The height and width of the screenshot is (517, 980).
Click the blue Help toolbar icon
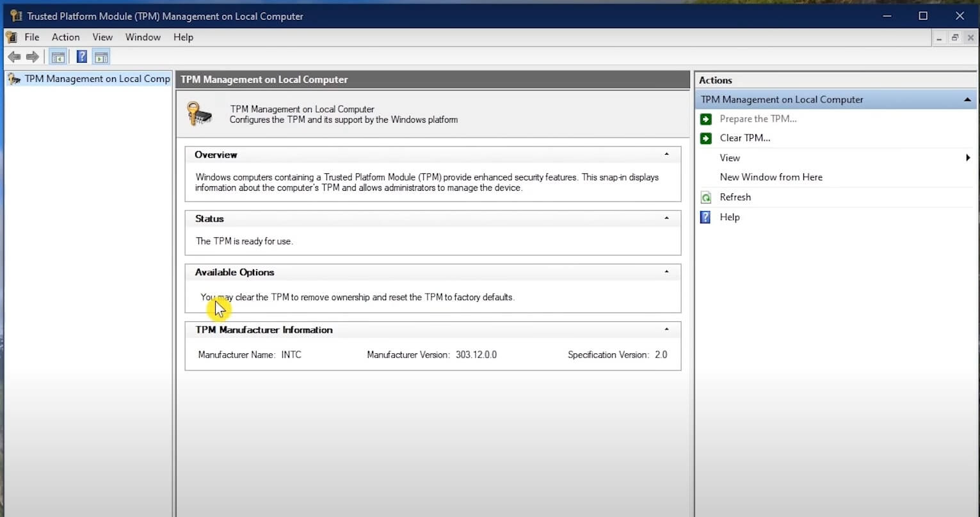[x=82, y=57]
